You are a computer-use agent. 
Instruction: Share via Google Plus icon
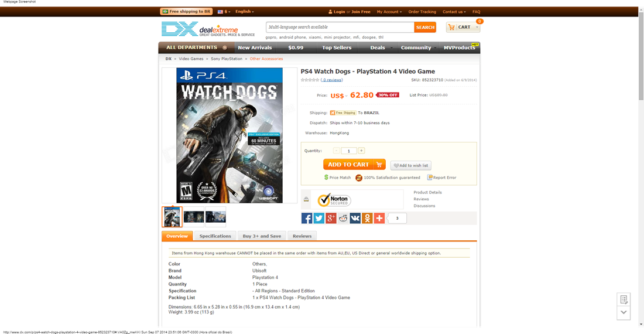pyautogui.click(x=331, y=218)
